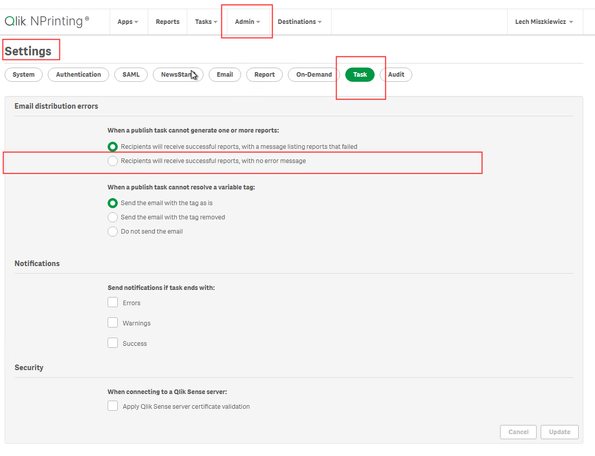Expand the Tasks dropdown menu

206,22
